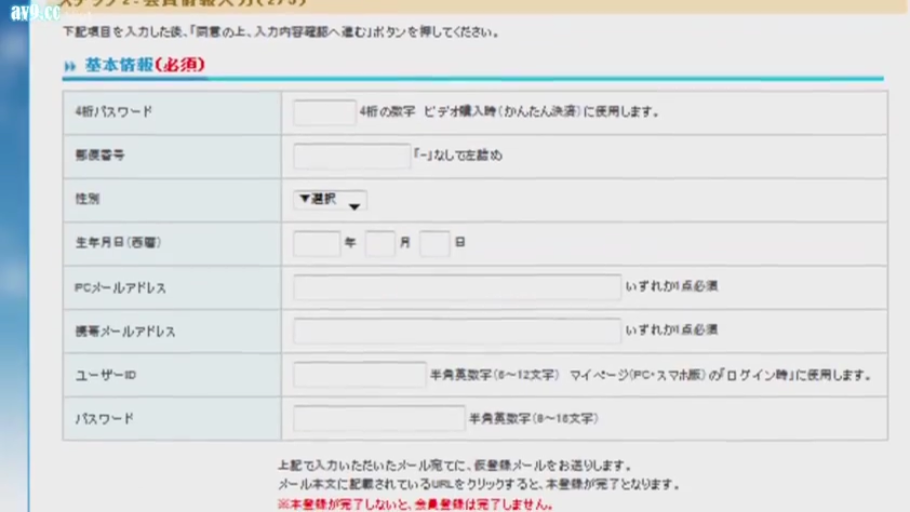Select the birth month (月) input box
The height and width of the screenshot is (512, 910).
pos(380,244)
